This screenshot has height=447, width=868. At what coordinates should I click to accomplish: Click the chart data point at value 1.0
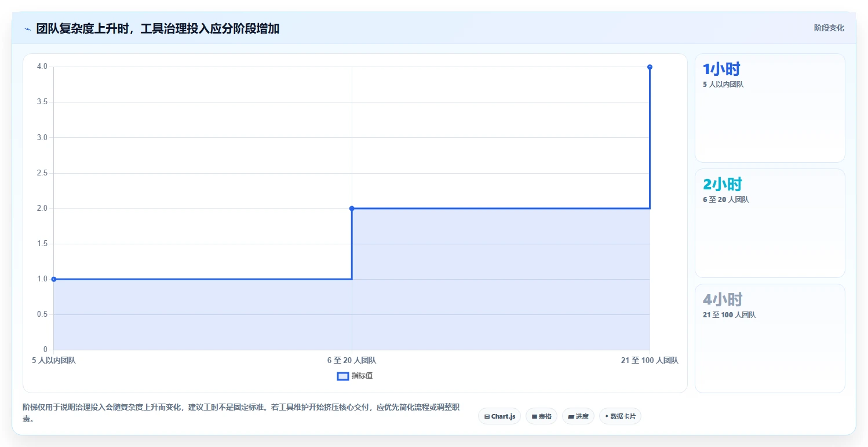tap(54, 279)
